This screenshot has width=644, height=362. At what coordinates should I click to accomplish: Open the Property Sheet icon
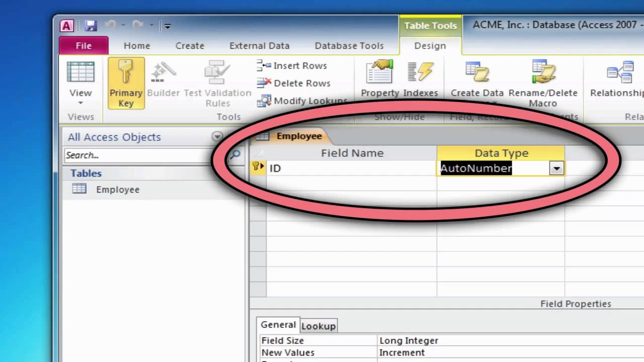379,71
